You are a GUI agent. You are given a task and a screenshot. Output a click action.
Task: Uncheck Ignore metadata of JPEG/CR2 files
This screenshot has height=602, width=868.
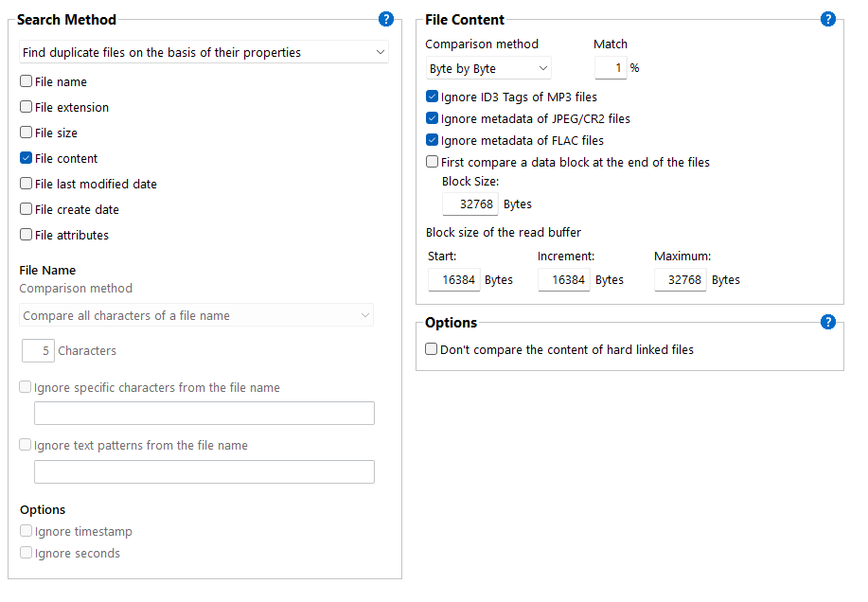[x=433, y=119]
